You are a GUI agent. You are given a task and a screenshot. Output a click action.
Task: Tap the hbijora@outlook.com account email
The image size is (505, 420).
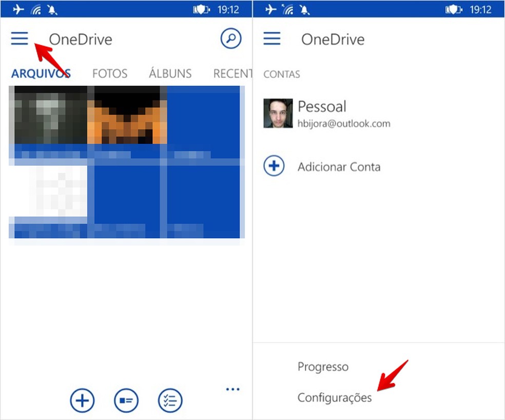[x=344, y=123]
